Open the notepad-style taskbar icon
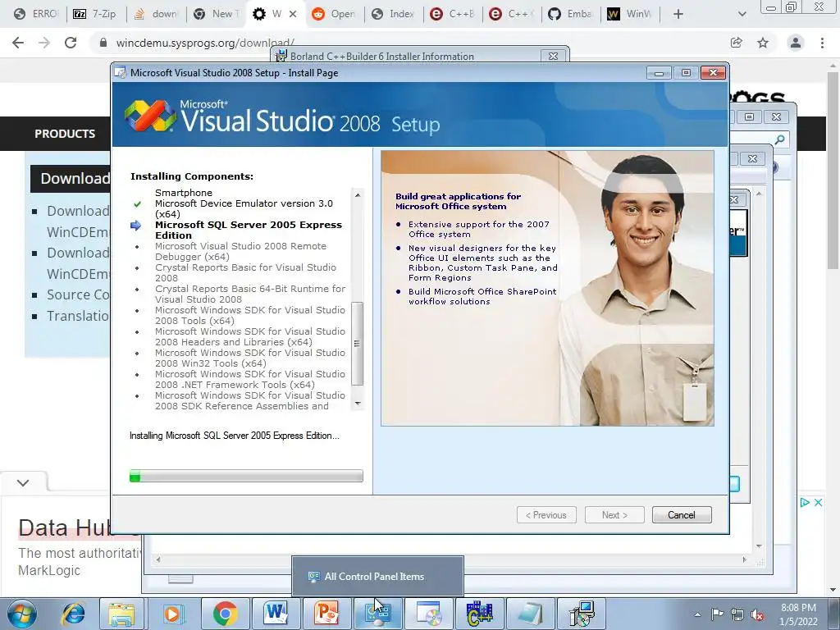Viewport: 840px width, 630px height. tap(530, 614)
